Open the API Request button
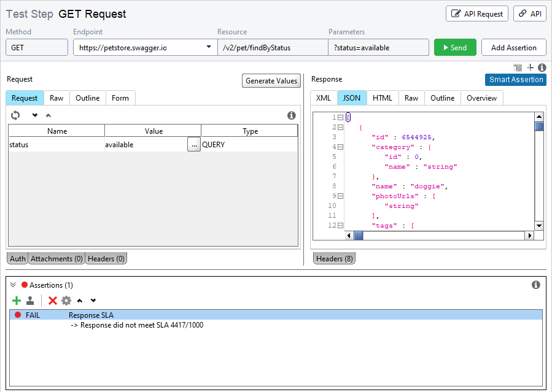The width and height of the screenshot is (552, 392). tap(477, 13)
